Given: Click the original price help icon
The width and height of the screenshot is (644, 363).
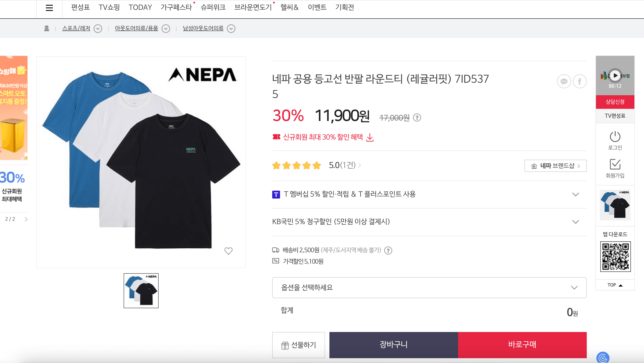Looking at the screenshot, I should coord(417,118).
